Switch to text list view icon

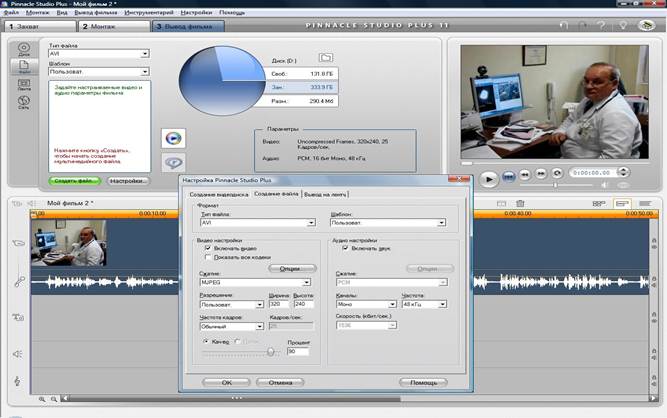pyautogui.click(x=645, y=204)
